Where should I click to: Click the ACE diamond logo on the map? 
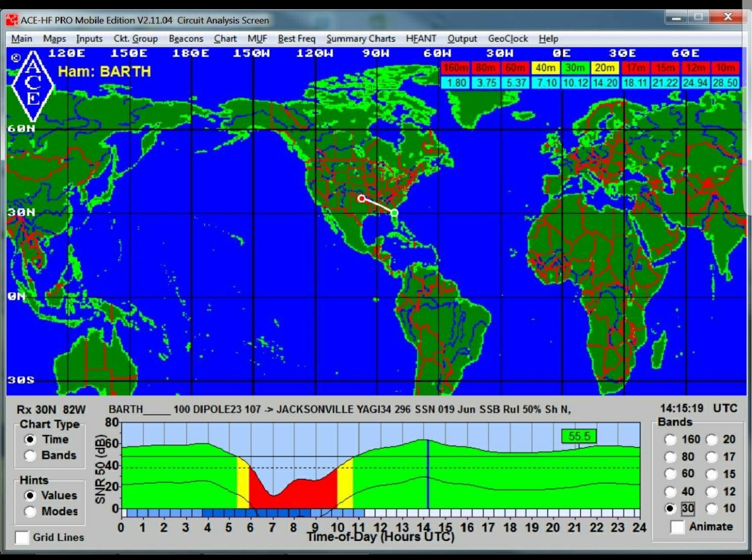coord(32,86)
